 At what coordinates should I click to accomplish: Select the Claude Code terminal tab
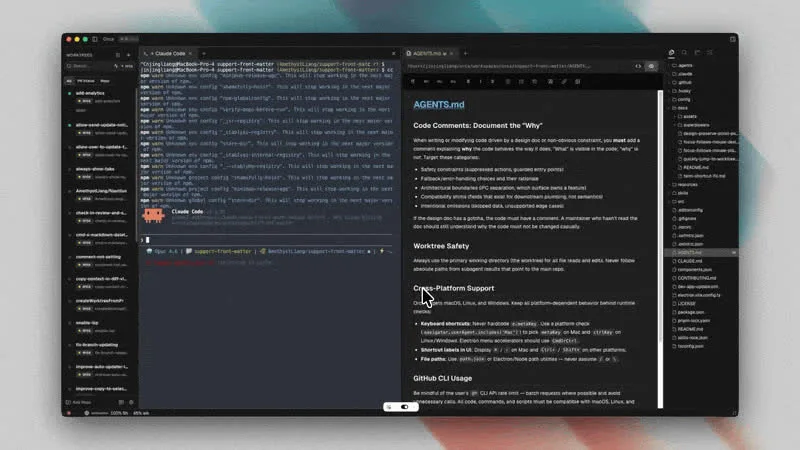tap(168, 54)
